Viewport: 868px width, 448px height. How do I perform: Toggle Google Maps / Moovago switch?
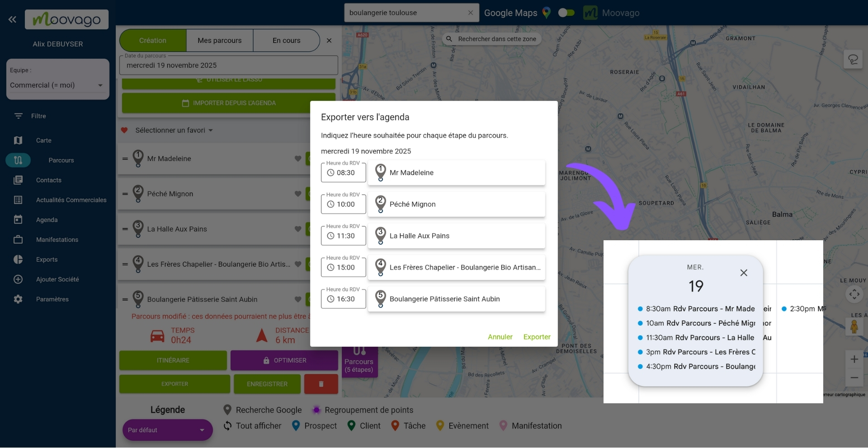566,13
